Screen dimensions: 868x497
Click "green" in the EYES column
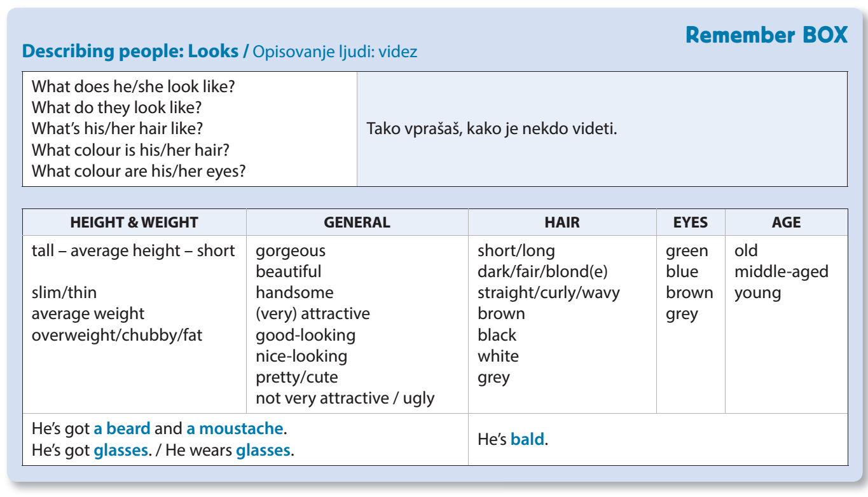coord(687,251)
